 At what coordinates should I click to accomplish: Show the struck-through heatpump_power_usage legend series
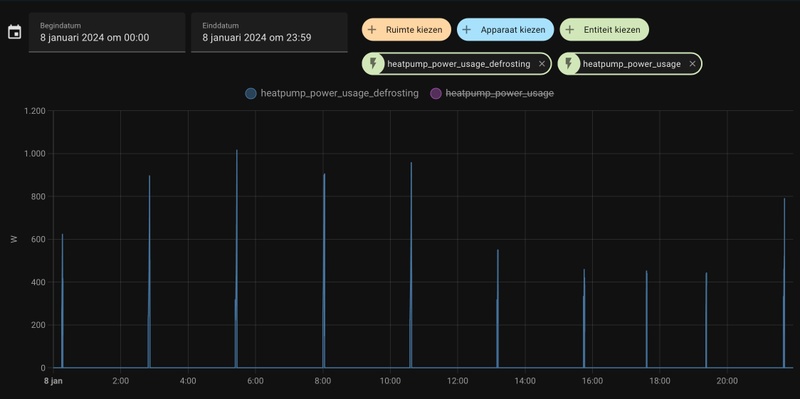492,93
